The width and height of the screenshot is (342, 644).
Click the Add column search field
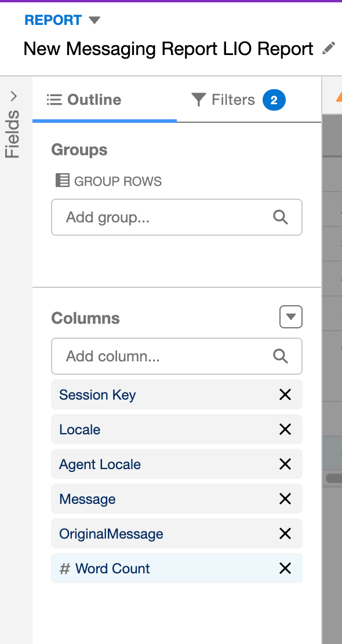click(x=177, y=356)
